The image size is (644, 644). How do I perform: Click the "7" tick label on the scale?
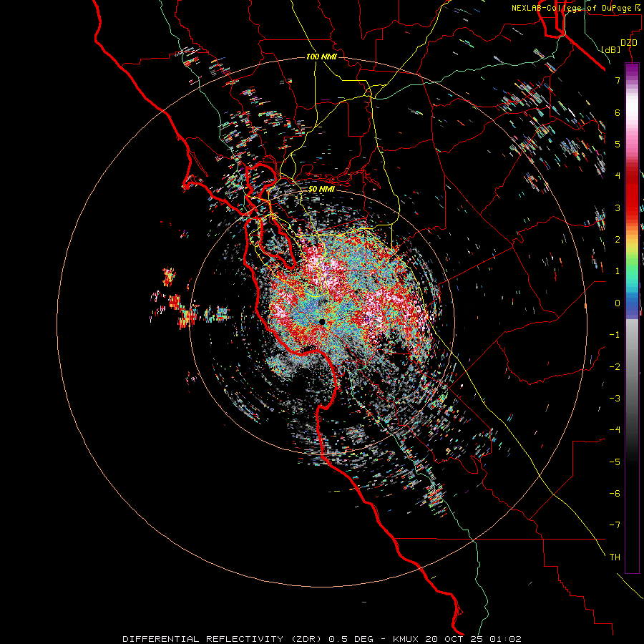point(618,80)
